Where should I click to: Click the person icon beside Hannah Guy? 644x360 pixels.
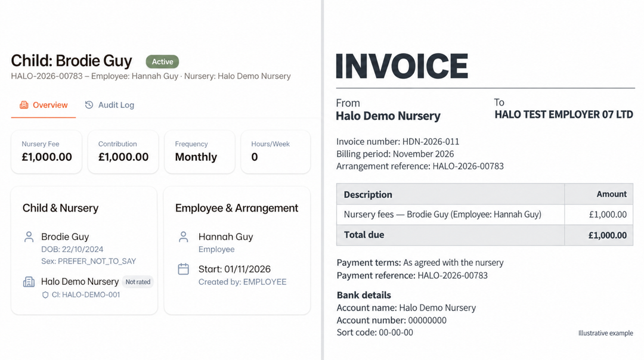(x=184, y=237)
